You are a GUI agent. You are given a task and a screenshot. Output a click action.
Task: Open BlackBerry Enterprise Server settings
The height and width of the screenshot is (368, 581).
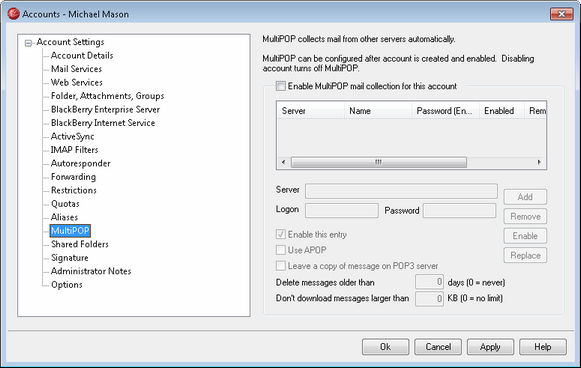[x=105, y=110]
